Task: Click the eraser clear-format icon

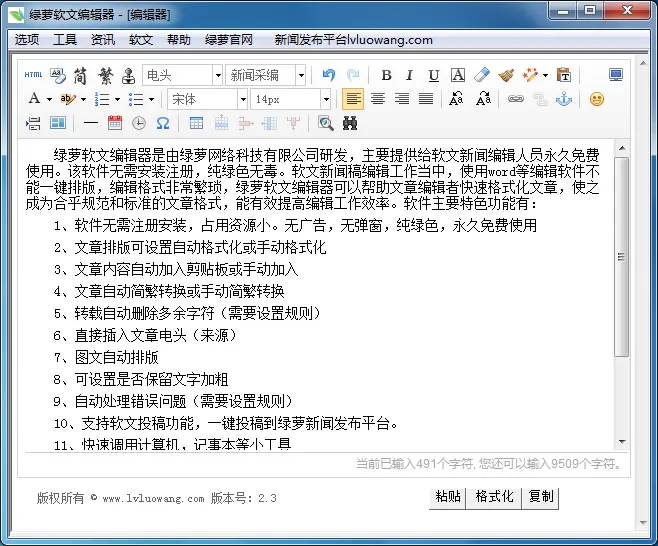Action: coord(482,75)
